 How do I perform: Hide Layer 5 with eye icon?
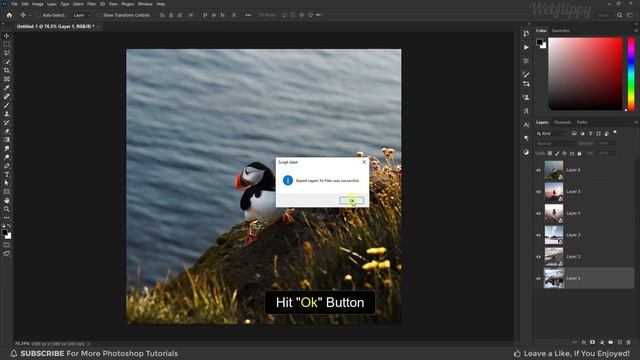coord(538,192)
